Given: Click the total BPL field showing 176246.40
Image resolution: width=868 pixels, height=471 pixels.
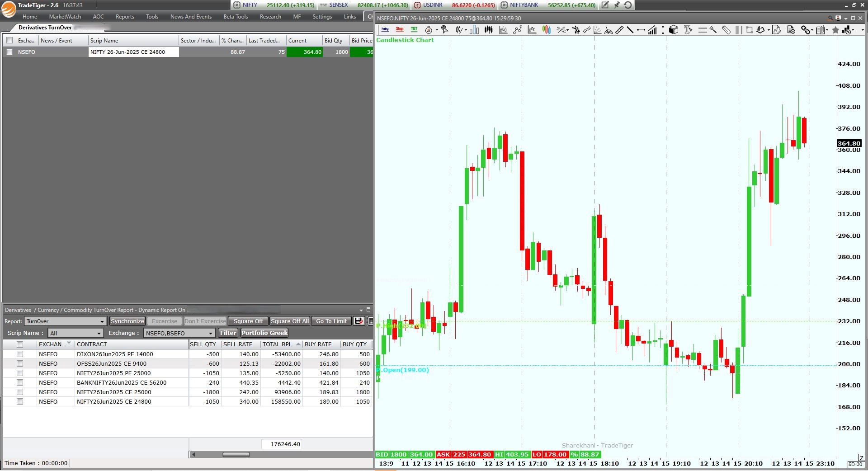Looking at the screenshot, I should click(x=282, y=444).
